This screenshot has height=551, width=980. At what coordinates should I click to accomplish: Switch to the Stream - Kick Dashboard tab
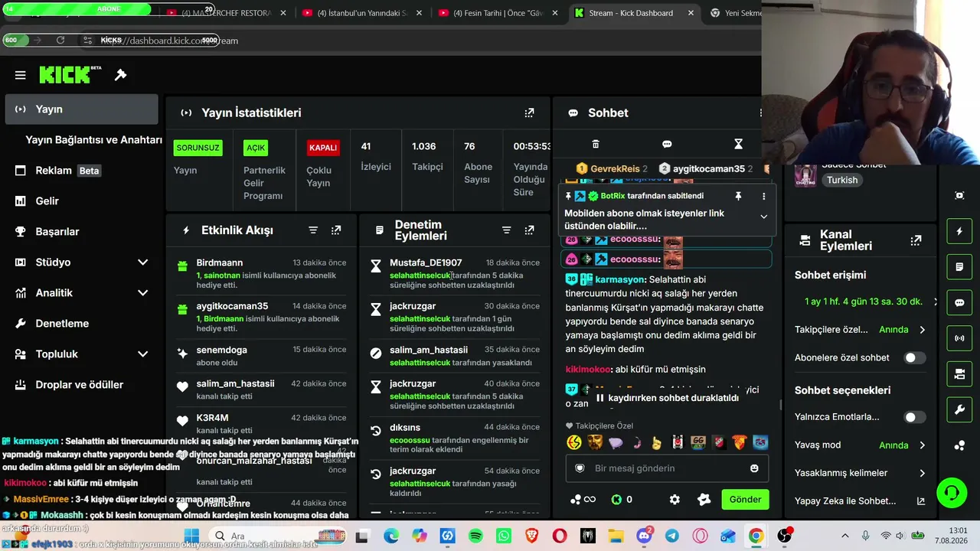(634, 13)
